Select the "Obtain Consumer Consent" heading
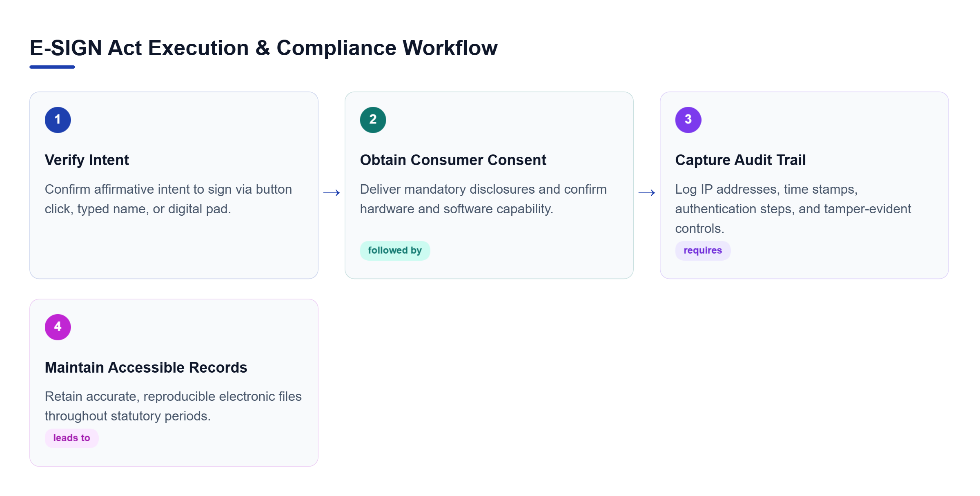Viewport: 980px width, 496px height. (453, 160)
